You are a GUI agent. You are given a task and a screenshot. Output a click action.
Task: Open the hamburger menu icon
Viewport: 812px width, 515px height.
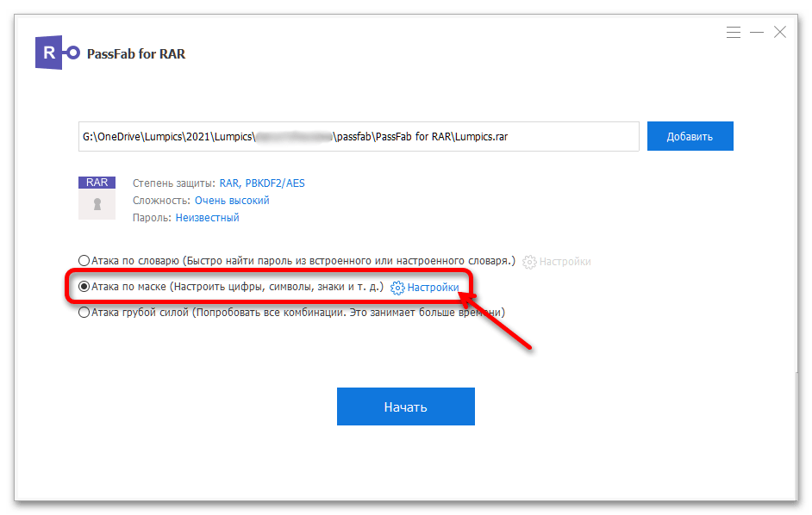(733, 33)
